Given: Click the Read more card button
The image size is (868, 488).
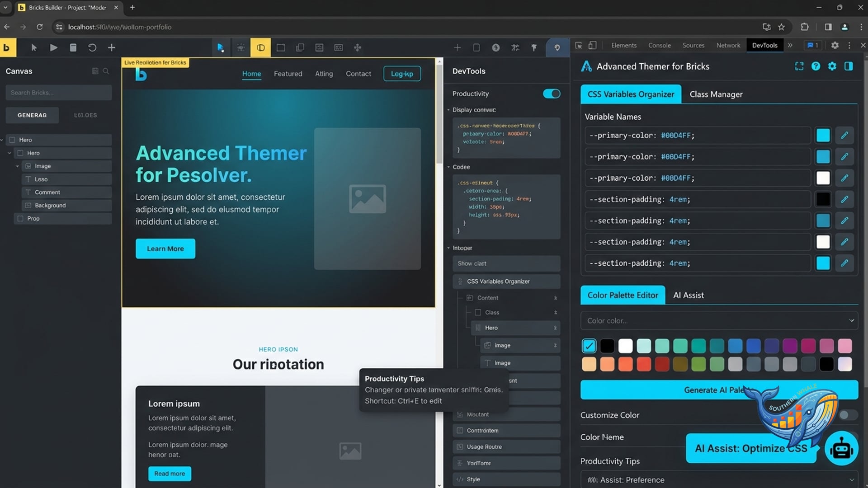Looking at the screenshot, I should [170, 474].
